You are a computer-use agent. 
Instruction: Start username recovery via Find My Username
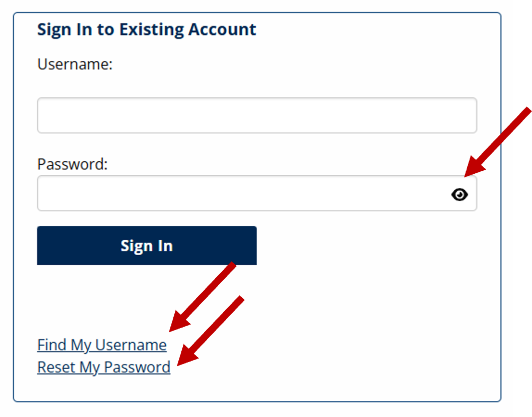tap(102, 345)
